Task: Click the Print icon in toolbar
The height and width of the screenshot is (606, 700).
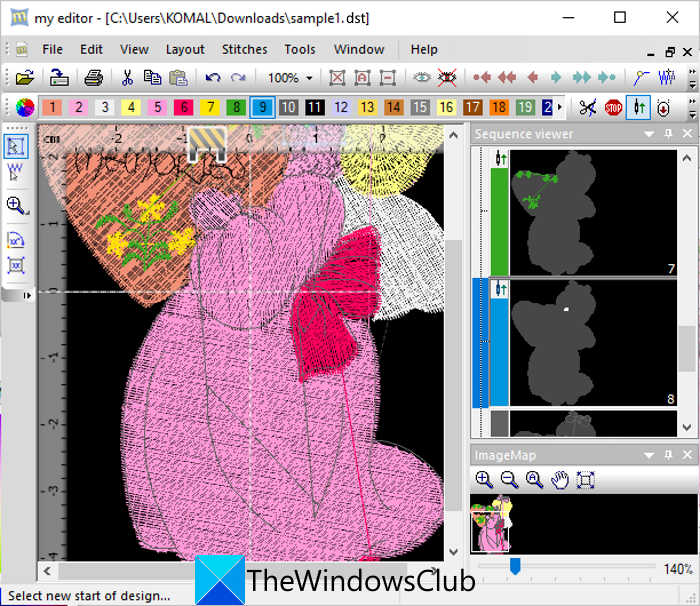Action: (93, 77)
